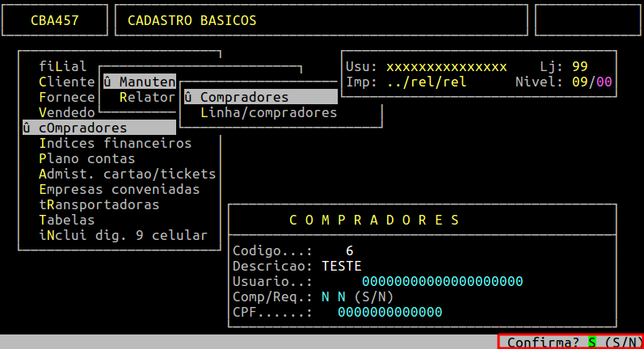Click the Comp/Req. N N value
The width and height of the screenshot is (644, 349).
(334, 296)
